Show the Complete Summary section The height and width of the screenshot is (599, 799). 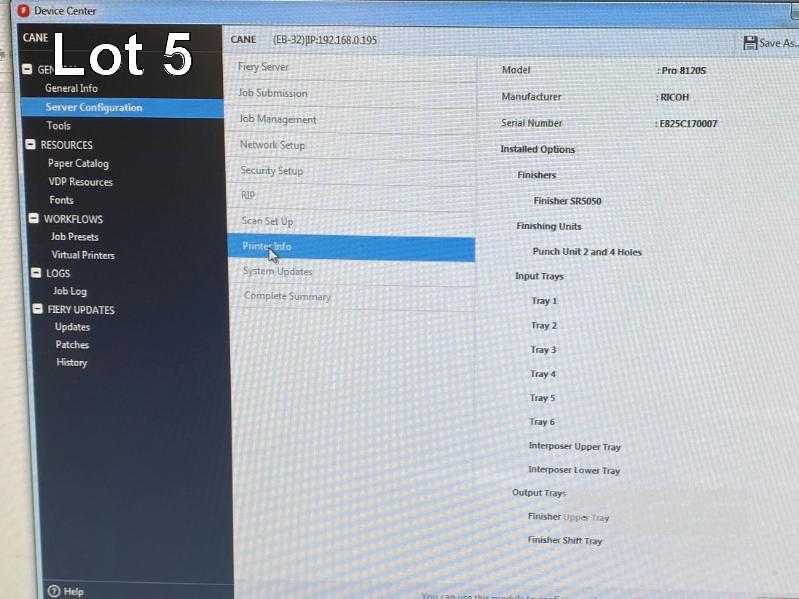(287, 296)
